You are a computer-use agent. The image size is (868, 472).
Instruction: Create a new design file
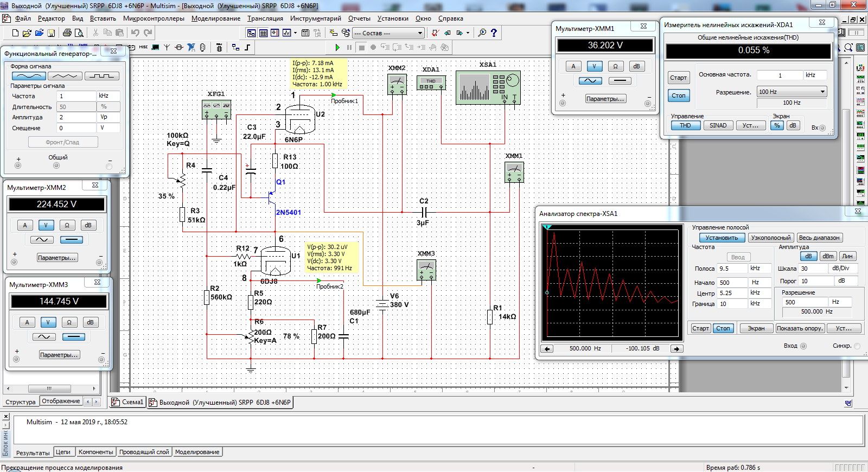coord(15,33)
